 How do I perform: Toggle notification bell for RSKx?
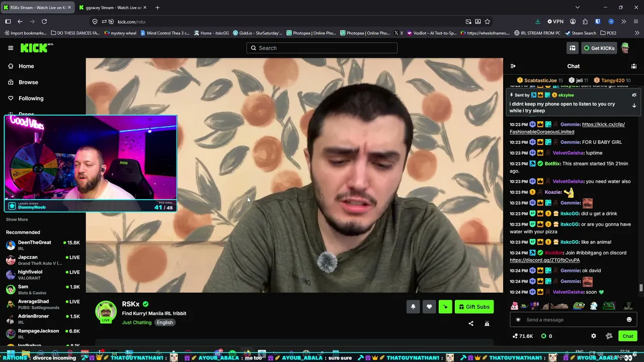(x=413, y=307)
